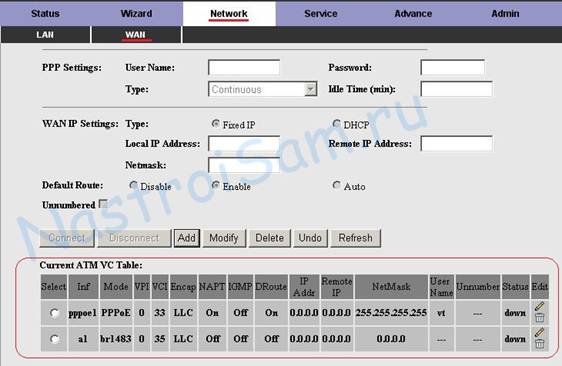Viewport: 562px width, 366px height.
Task: Choose Fixed IP for WAN IP type
Action: [215, 124]
